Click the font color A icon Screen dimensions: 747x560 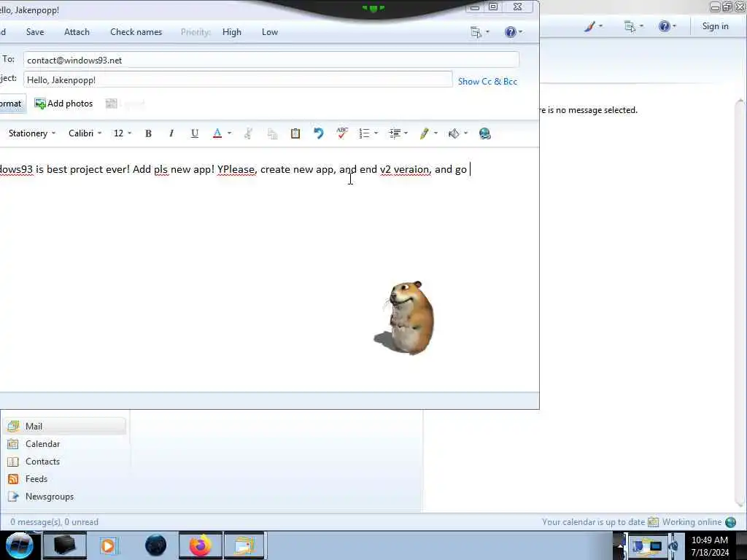(217, 134)
